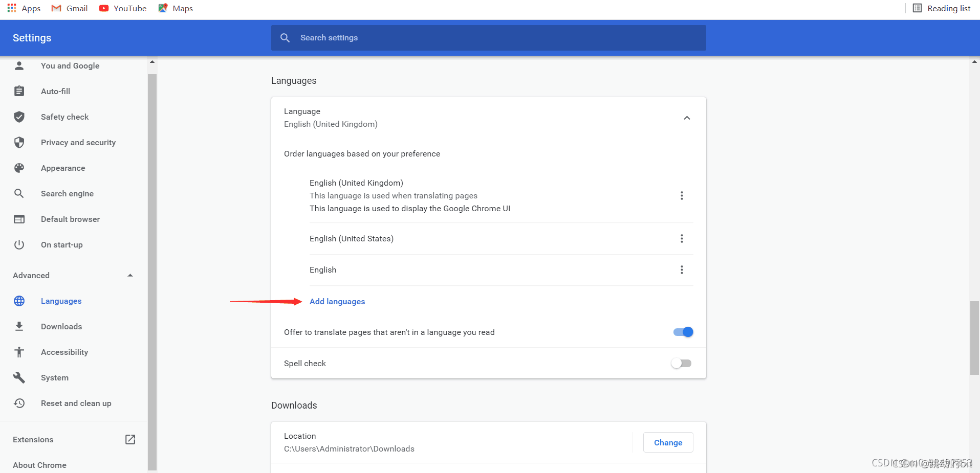Open the Gmail bookmark icon
This screenshot has width=980, height=473.
pos(56,8)
